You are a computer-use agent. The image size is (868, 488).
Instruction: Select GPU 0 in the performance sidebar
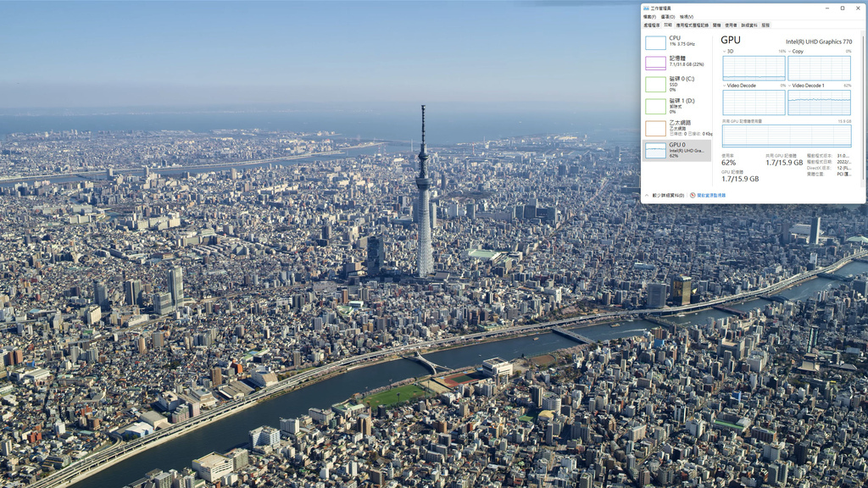point(677,151)
